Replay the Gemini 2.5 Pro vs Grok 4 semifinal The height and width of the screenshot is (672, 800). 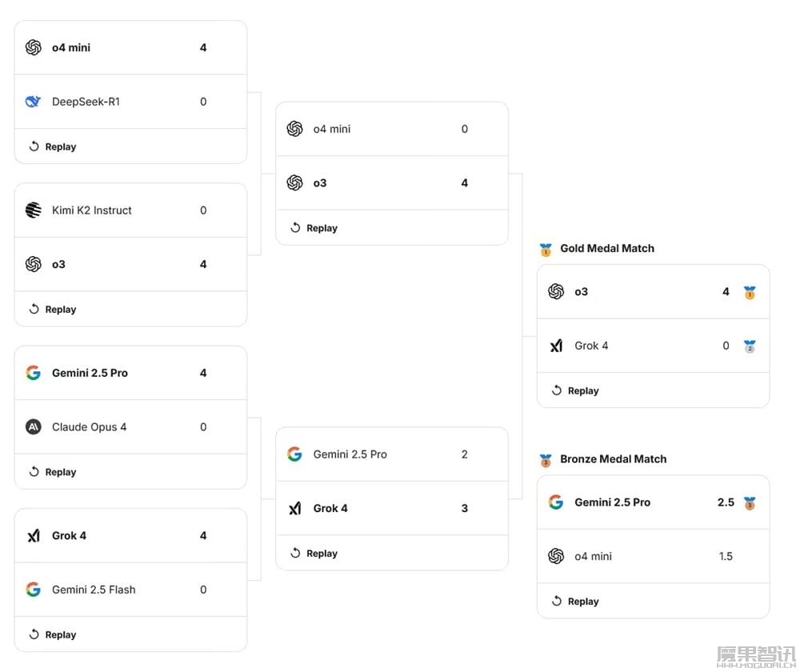pos(314,554)
